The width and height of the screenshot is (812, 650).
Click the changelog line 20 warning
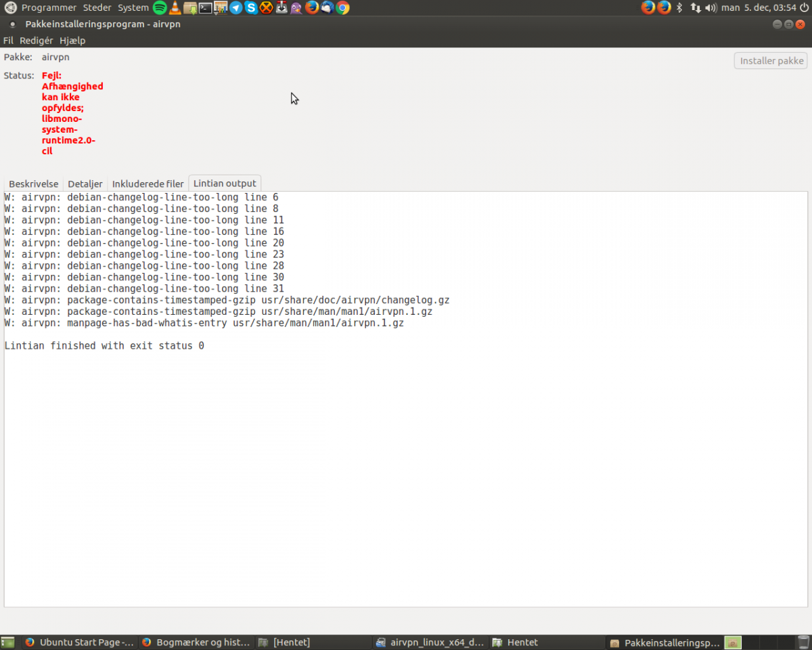pyautogui.click(x=144, y=243)
